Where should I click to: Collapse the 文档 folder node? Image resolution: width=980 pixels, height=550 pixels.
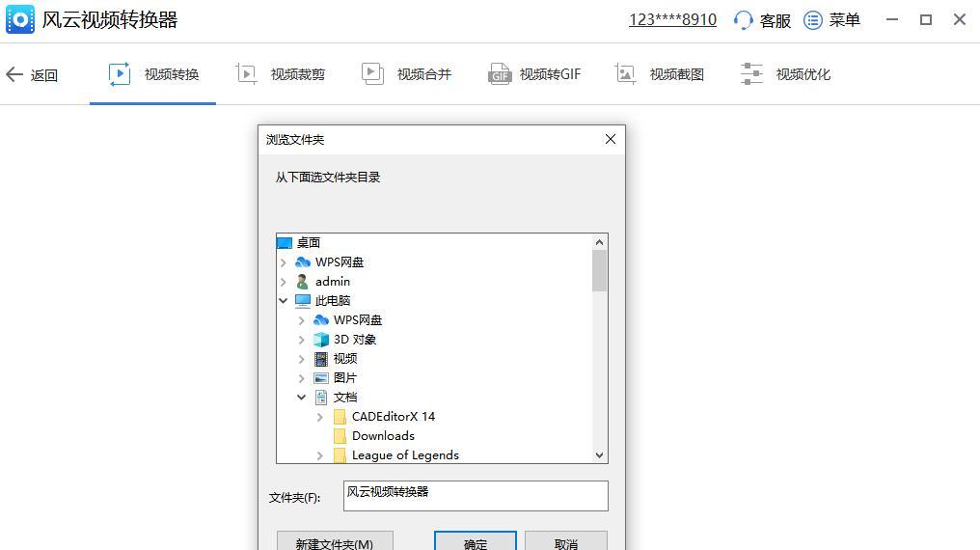click(x=301, y=398)
